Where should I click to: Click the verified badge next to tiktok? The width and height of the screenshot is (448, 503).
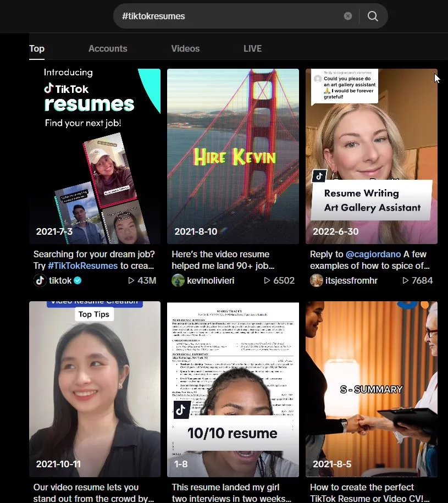click(x=78, y=280)
